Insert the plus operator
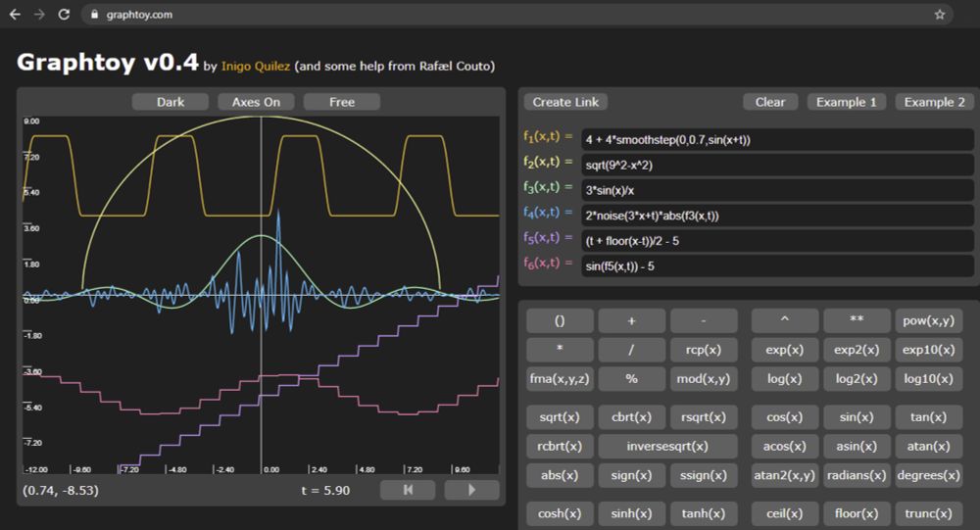 point(631,320)
